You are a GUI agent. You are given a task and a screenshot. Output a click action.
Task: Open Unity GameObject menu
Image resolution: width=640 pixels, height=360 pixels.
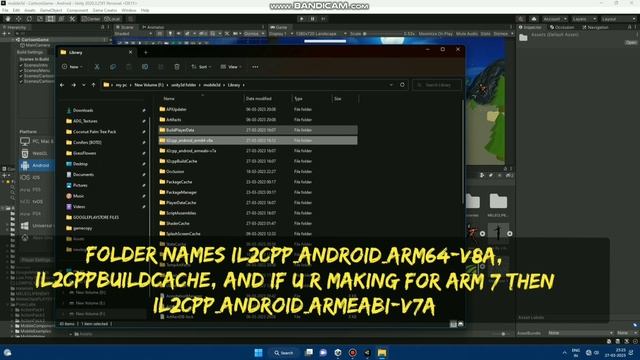point(51,10)
